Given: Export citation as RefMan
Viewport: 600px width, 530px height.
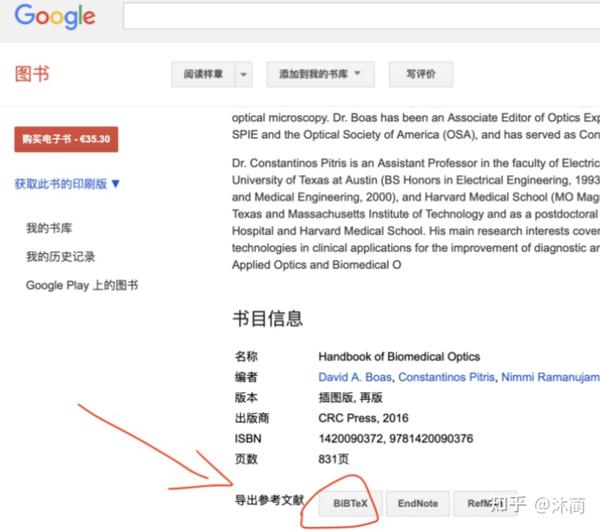Looking at the screenshot, I should pos(485,503).
